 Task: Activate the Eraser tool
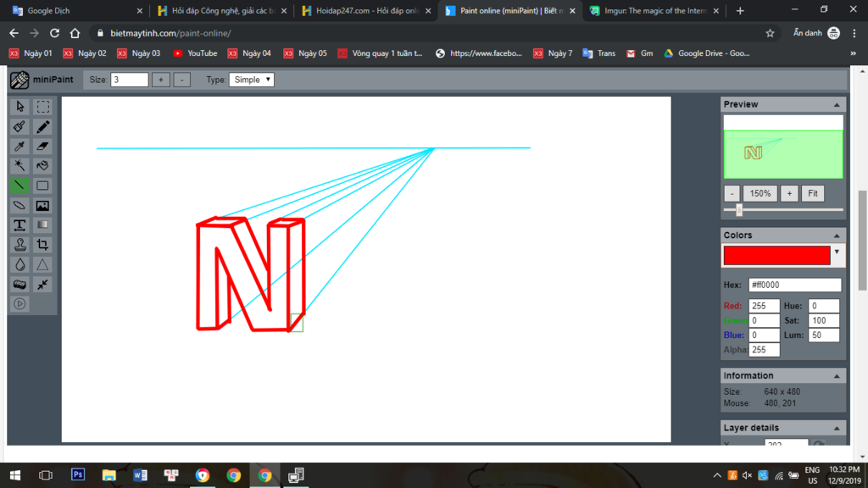42,146
